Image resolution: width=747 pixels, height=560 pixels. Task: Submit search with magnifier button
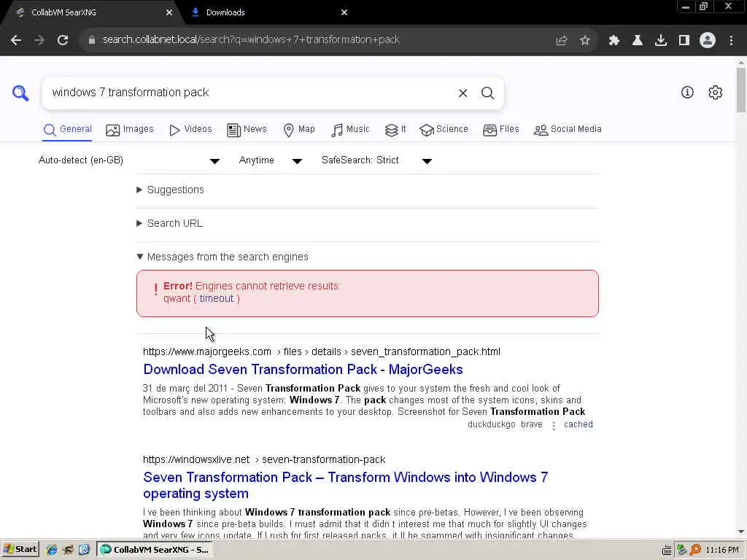(487, 93)
